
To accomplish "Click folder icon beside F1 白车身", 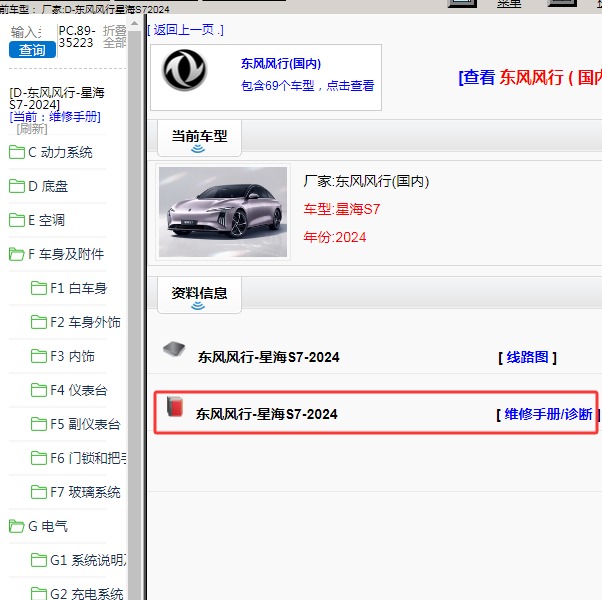I will (x=39, y=288).
